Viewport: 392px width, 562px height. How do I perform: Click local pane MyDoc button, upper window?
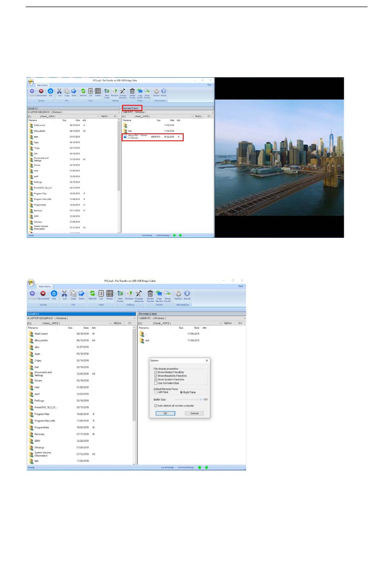[x=104, y=116]
